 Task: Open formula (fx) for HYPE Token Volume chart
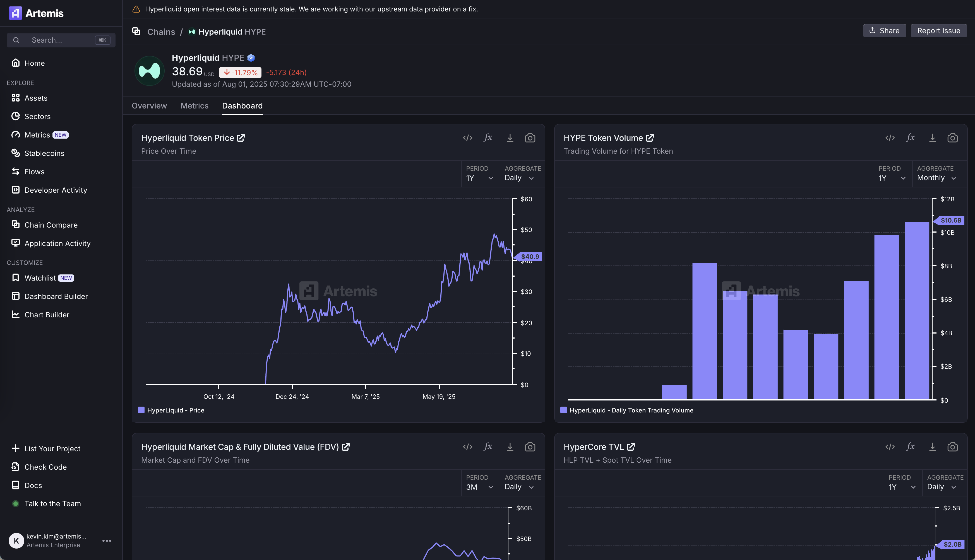[x=910, y=138]
